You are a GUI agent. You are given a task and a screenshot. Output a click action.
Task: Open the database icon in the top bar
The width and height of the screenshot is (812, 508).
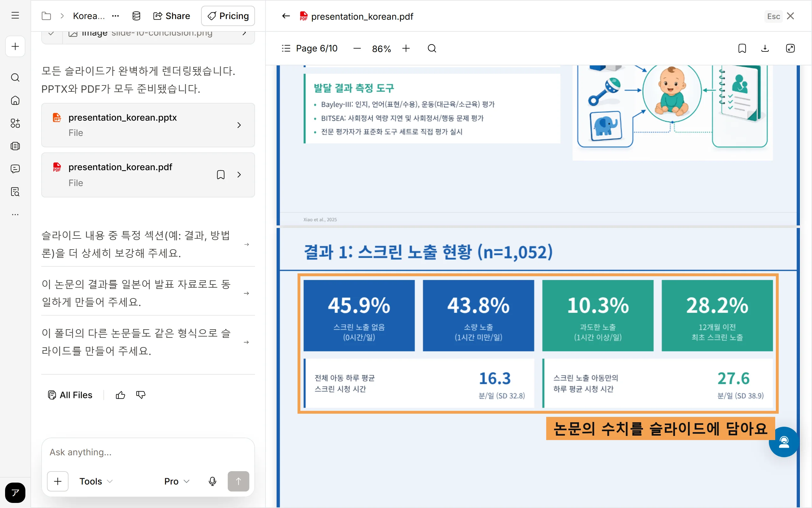click(136, 16)
